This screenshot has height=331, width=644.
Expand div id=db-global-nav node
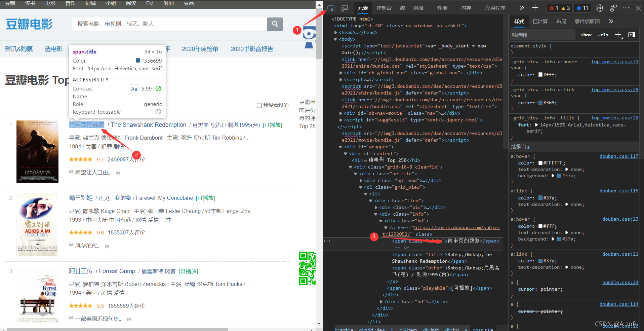(x=341, y=73)
